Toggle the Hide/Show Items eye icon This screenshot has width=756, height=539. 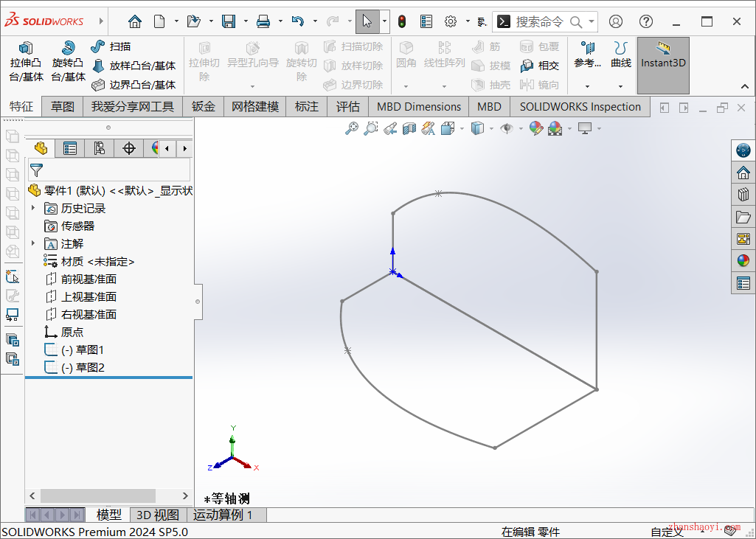tap(506, 128)
